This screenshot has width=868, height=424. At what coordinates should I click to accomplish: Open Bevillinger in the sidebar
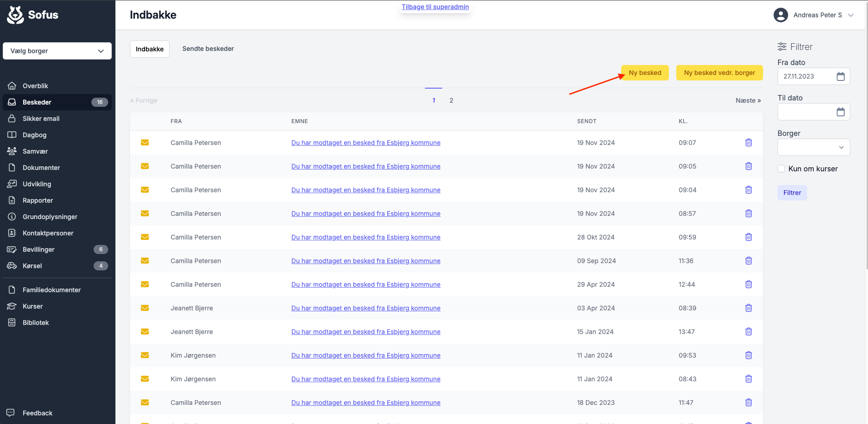39,249
